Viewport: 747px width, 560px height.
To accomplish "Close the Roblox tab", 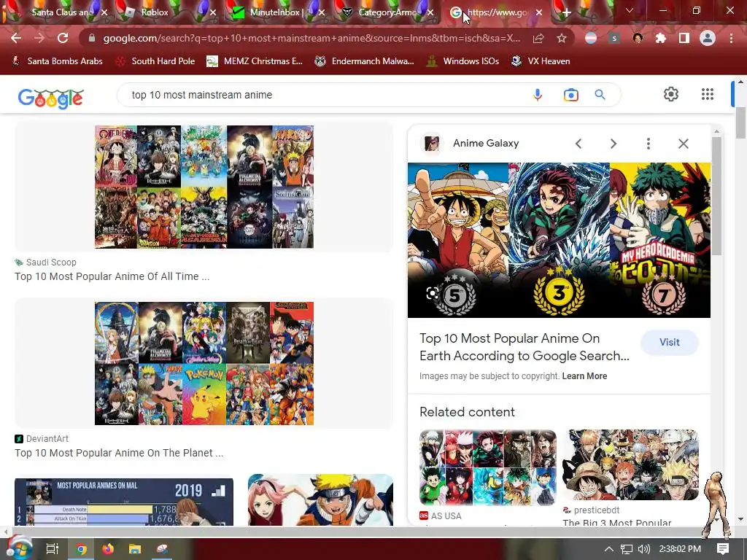I will point(213,13).
